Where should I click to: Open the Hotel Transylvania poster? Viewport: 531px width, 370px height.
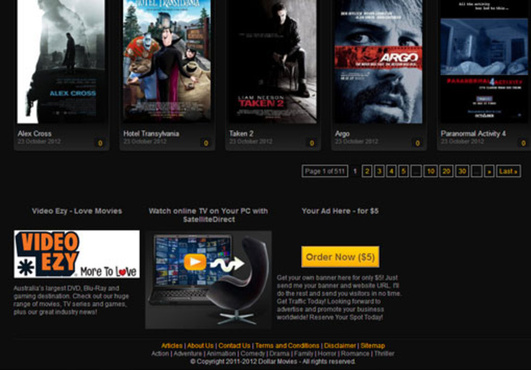click(167, 61)
